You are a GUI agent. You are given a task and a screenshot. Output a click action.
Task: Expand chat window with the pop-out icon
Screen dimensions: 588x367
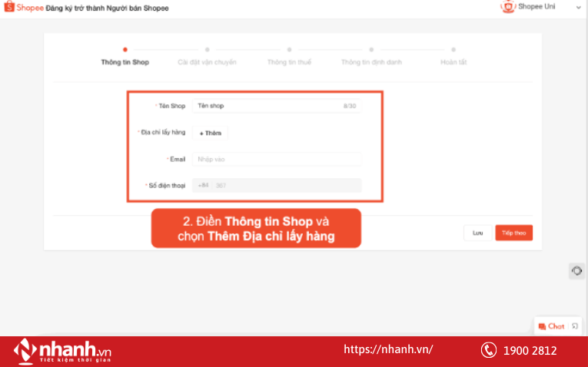[575, 326]
